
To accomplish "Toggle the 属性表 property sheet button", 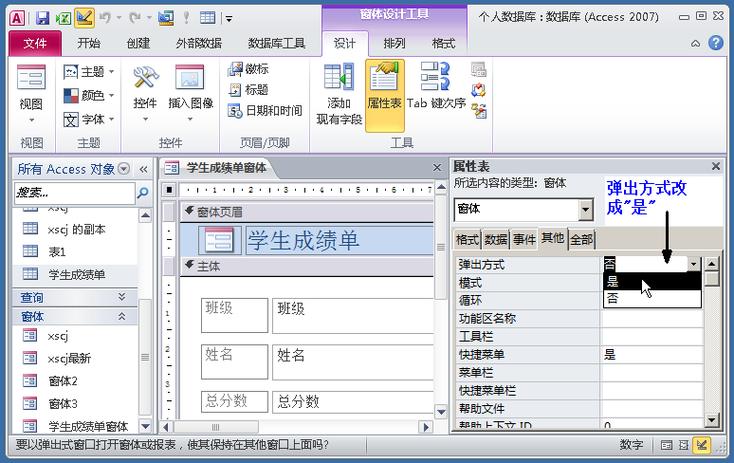I will [384, 95].
